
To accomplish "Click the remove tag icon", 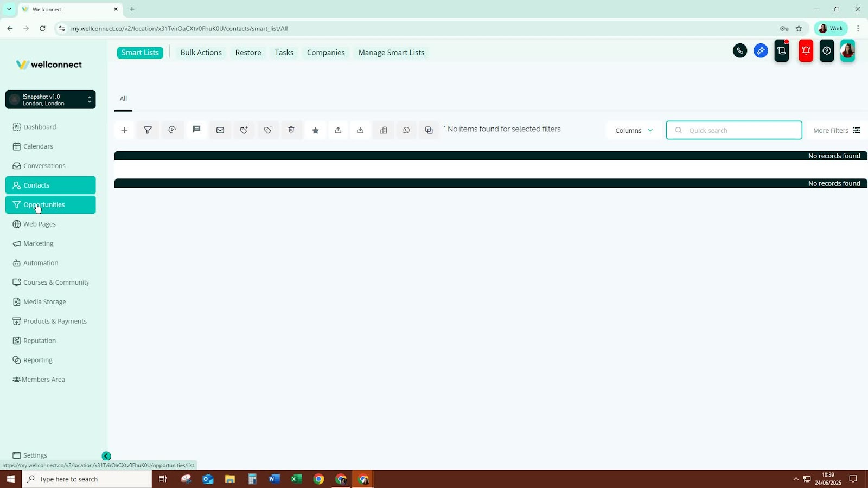I will [x=268, y=130].
